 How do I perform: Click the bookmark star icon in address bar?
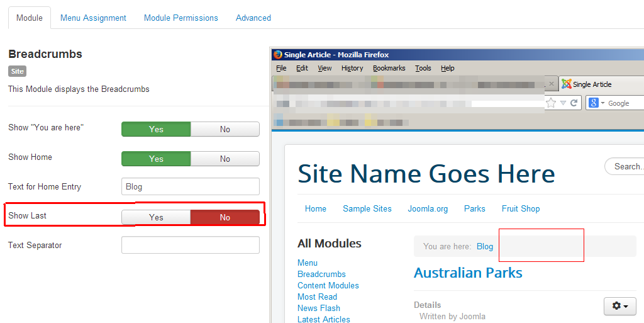click(551, 103)
